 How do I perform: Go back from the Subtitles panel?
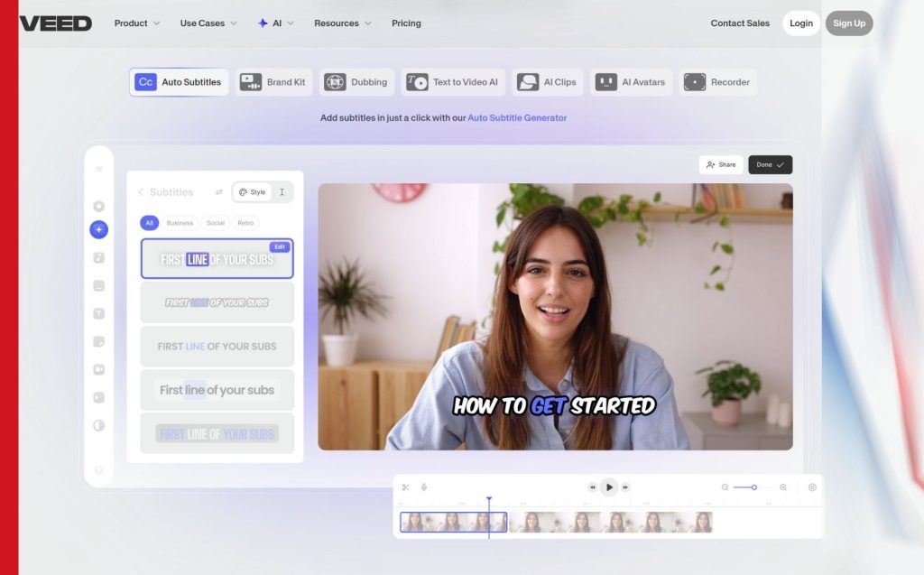pyautogui.click(x=141, y=192)
